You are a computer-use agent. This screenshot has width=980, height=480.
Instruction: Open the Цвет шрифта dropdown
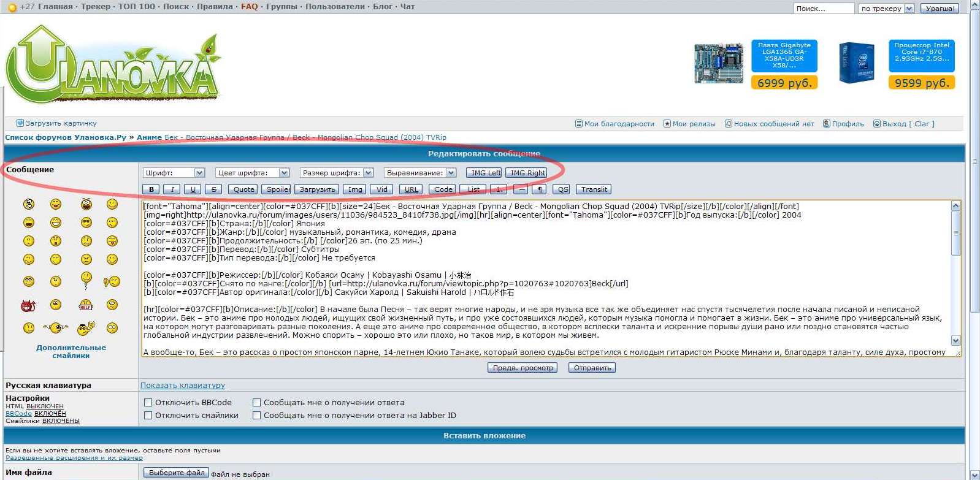252,173
